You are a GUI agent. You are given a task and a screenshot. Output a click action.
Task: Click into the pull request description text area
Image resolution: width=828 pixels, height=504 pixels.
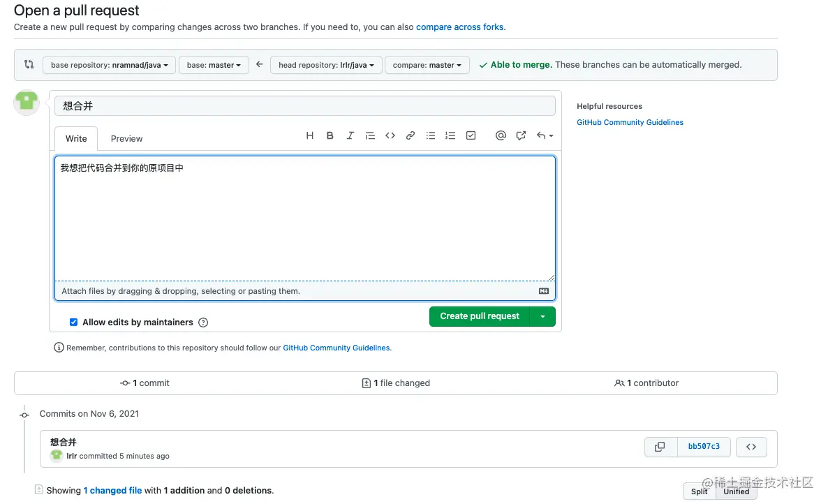click(x=304, y=218)
